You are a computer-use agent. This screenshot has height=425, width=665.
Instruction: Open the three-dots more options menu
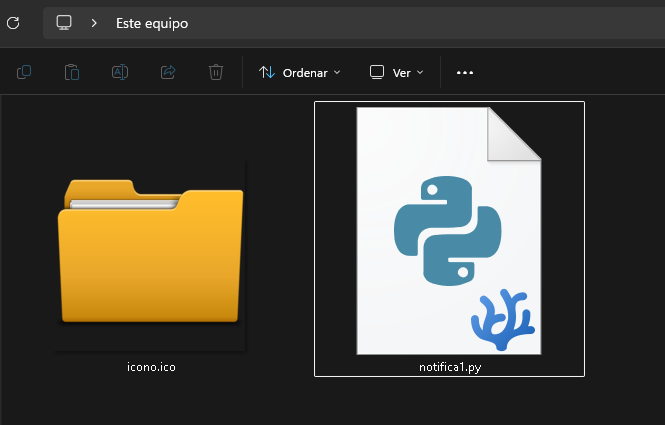465,73
